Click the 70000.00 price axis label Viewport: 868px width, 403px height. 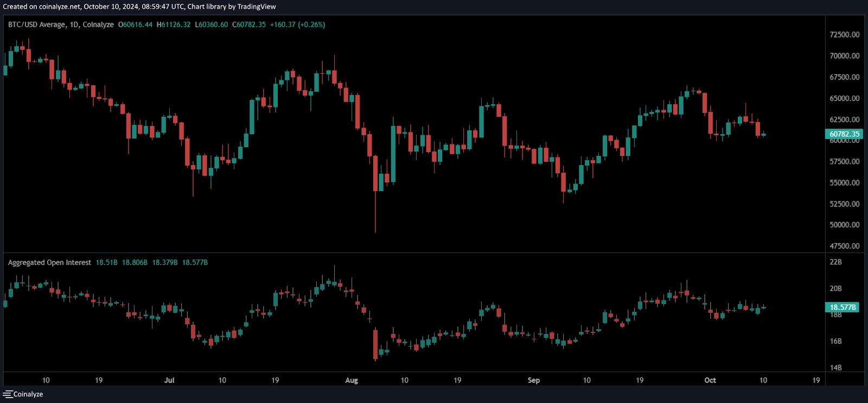click(845, 56)
